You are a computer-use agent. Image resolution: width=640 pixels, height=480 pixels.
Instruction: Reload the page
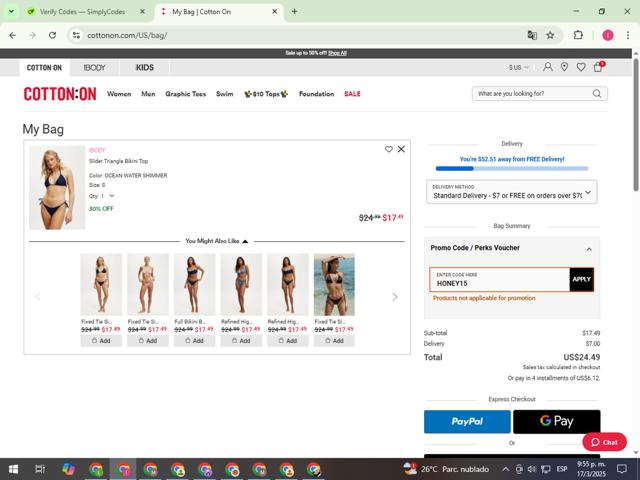coord(52,35)
